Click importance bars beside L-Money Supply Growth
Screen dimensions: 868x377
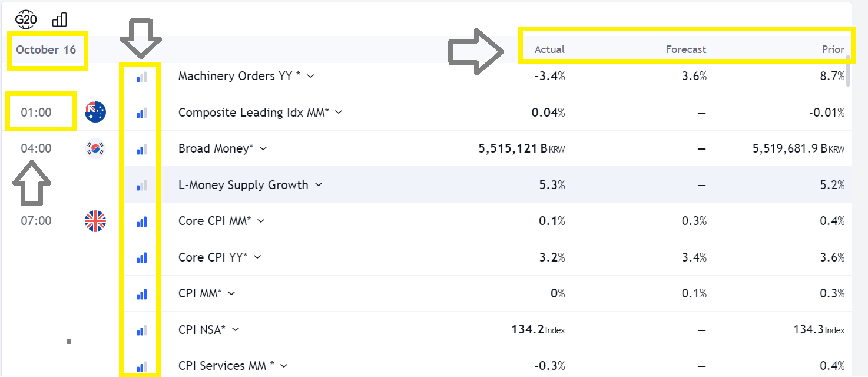[141, 186]
